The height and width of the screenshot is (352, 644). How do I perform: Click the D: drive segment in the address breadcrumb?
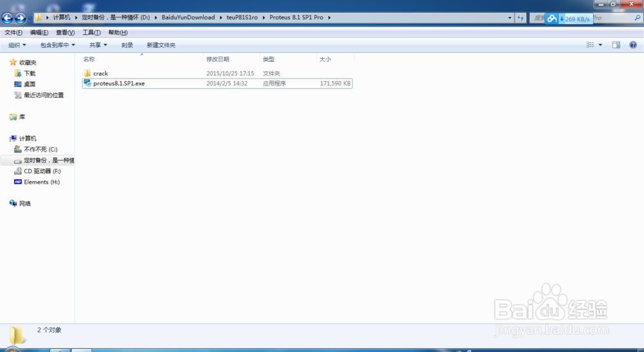click(116, 17)
